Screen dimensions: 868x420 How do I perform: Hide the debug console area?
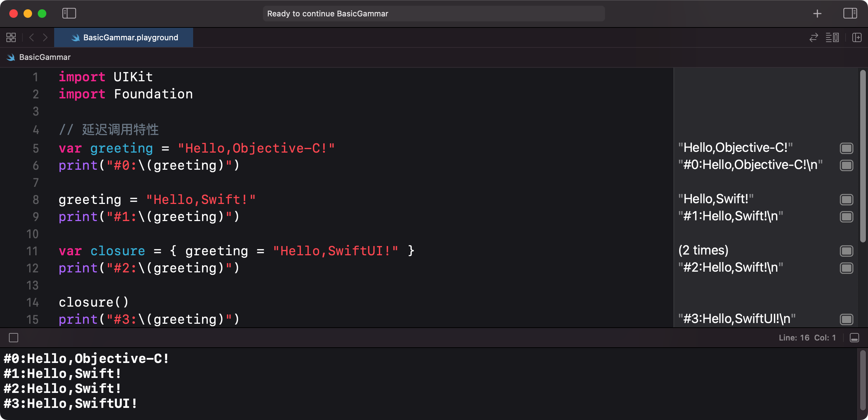(854, 338)
